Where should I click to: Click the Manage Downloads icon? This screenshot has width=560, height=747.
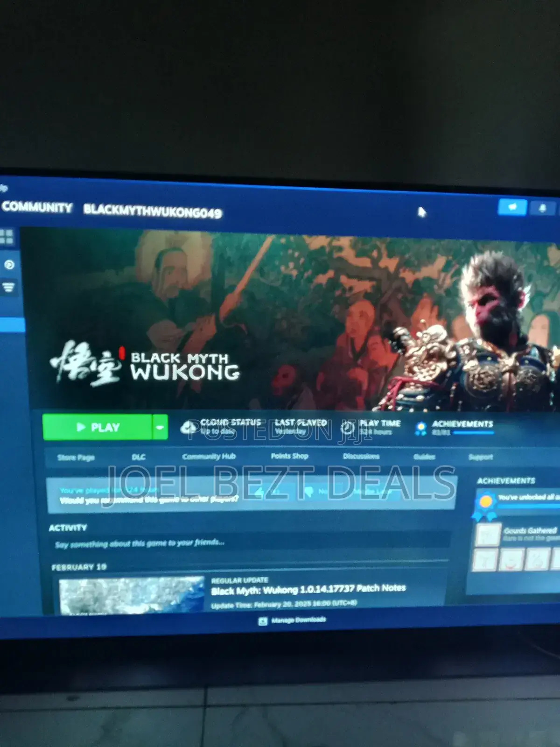(263, 621)
